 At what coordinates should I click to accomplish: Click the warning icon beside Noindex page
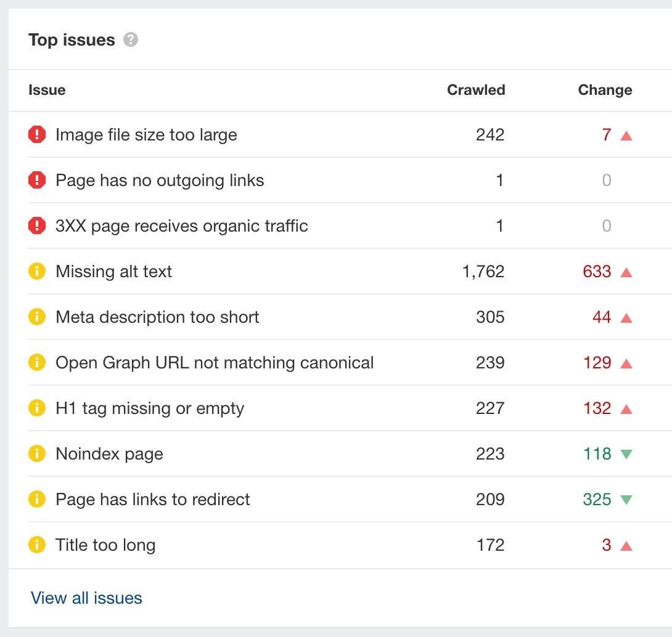coord(37,454)
